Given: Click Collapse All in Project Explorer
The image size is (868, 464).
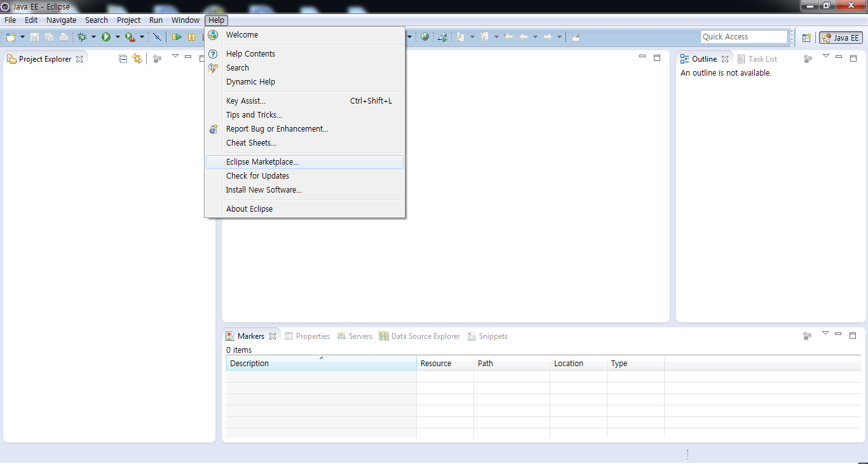Looking at the screenshot, I should (123, 58).
